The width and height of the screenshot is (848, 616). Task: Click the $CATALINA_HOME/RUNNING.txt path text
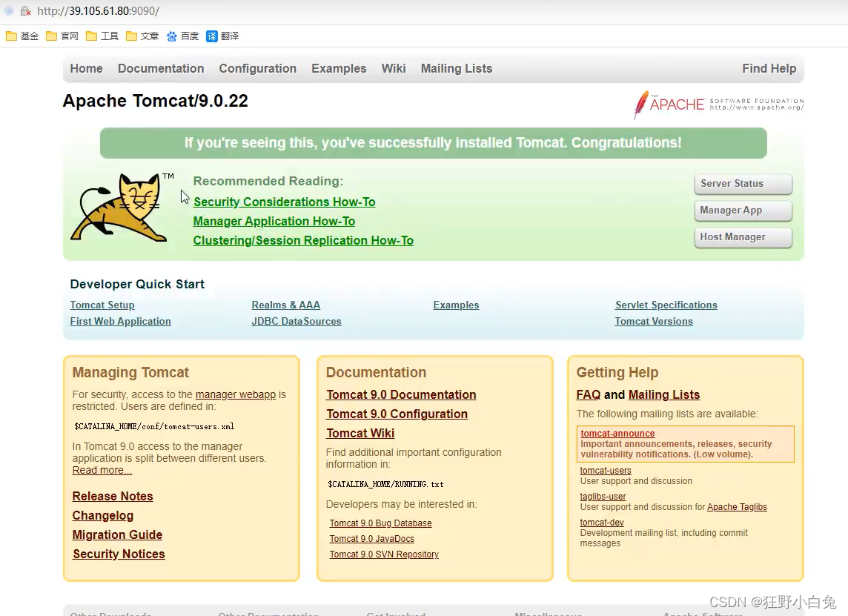[x=385, y=485]
